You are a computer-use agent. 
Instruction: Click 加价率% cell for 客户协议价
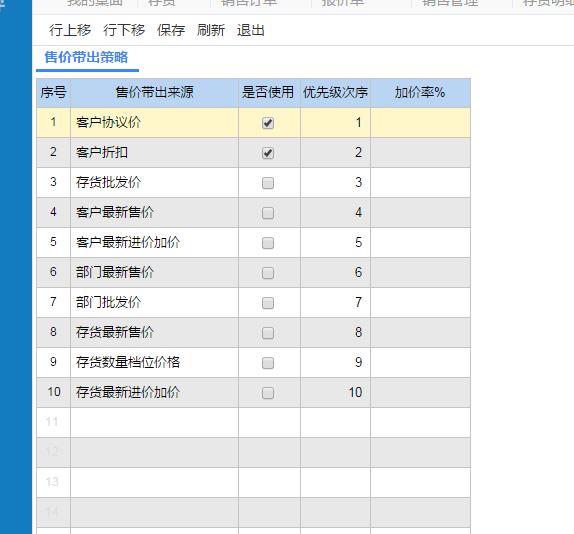click(x=420, y=123)
